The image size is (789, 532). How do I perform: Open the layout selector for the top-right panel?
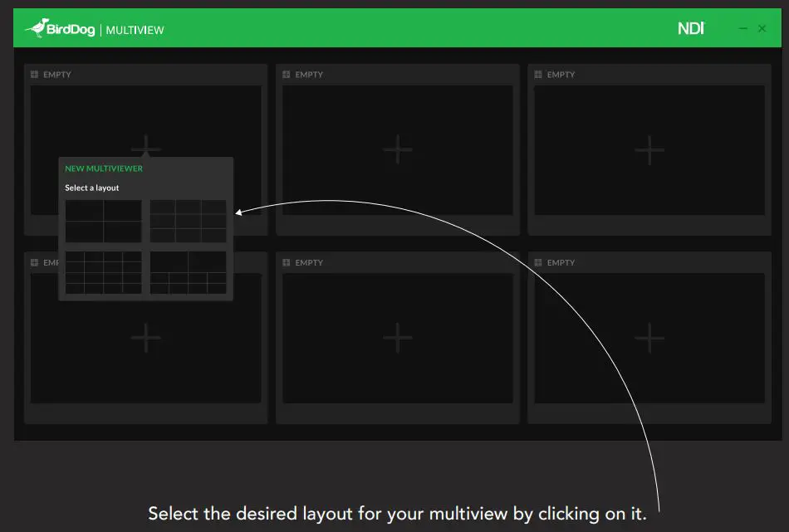[538, 74]
